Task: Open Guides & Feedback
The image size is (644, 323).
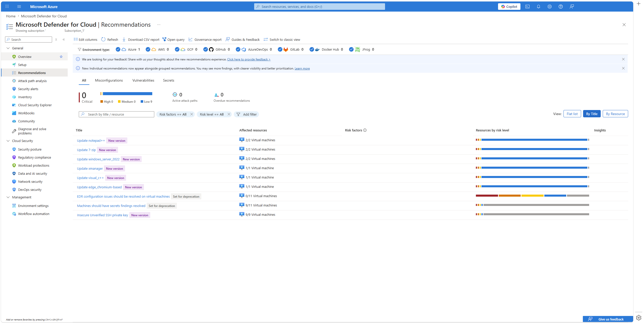Action: point(243,40)
